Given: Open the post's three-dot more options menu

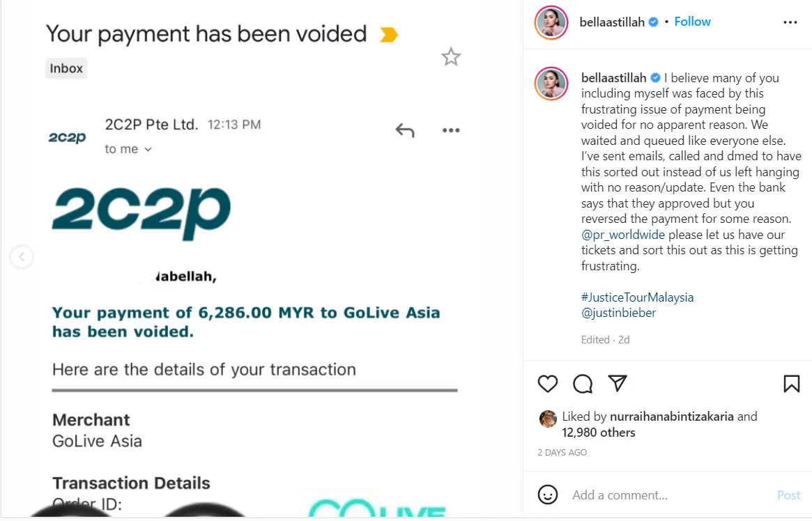Looking at the screenshot, I should pyautogui.click(x=790, y=22).
